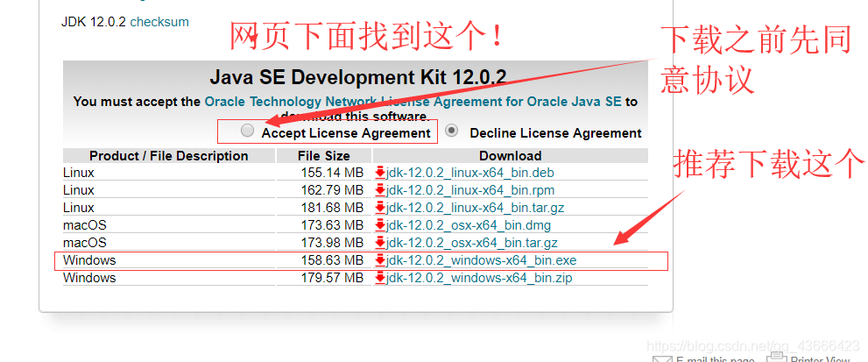Image resolution: width=868 pixels, height=362 pixels.
Task: Click the E-mail this page envelope icon
Action: click(x=663, y=358)
